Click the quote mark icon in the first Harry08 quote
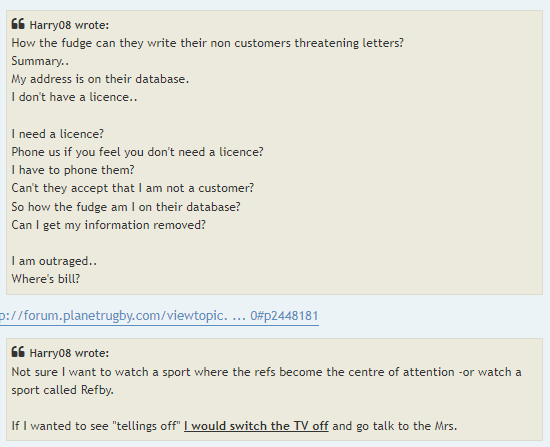The width and height of the screenshot is (550, 447). [x=18, y=24]
